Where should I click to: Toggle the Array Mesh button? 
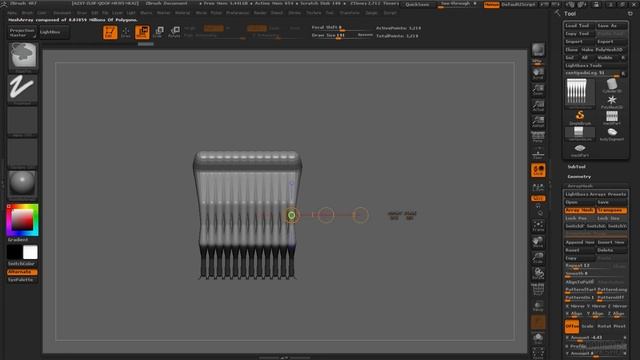pyautogui.click(x=580, y=211)
